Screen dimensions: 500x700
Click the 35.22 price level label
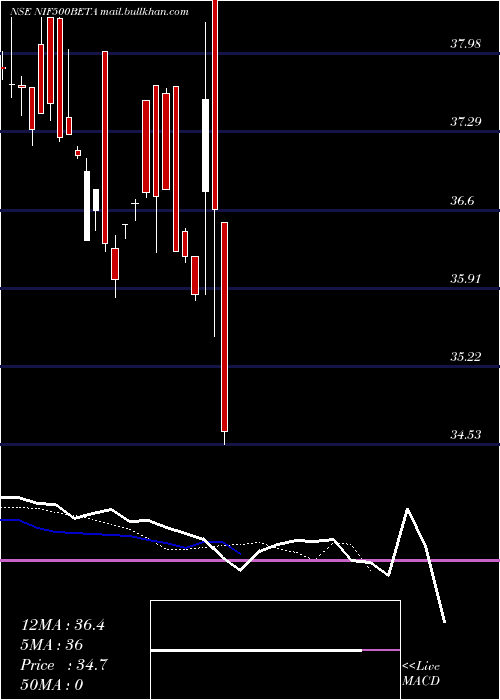(x=465, y=356)
